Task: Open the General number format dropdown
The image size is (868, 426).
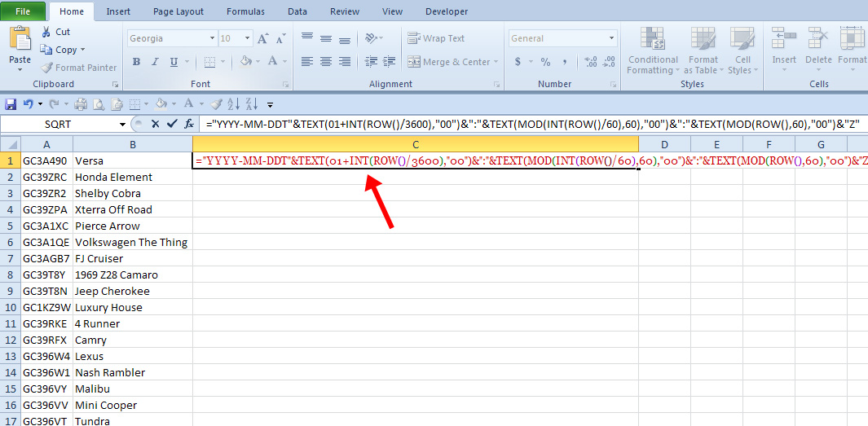Action: pos(612,38)
